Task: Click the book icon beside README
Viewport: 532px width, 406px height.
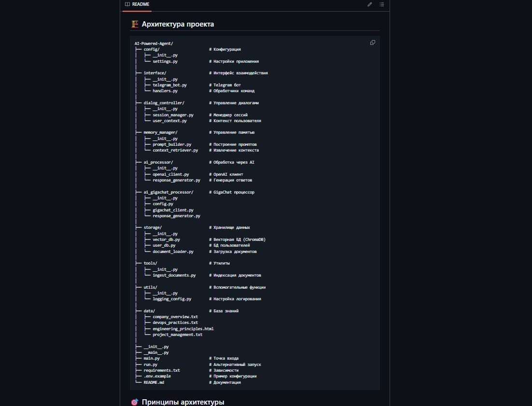Action: coord(127,4)
